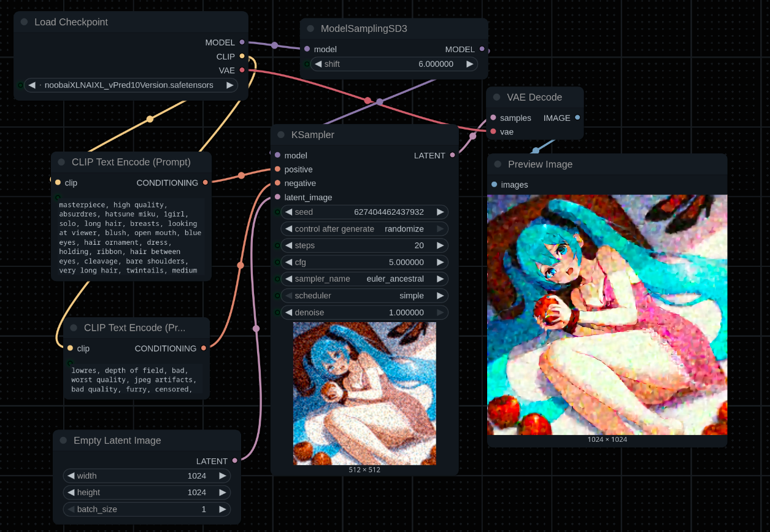Increase seed with the right arrow
Screen dimensions: 770x532
(x=440, y=212)
